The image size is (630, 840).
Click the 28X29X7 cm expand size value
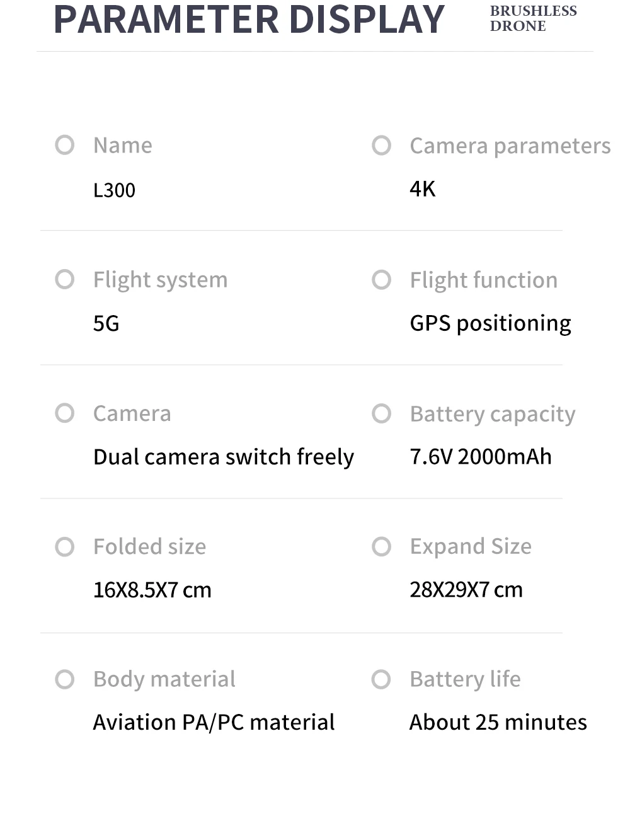pyautogui.click(x=466, y=590)
